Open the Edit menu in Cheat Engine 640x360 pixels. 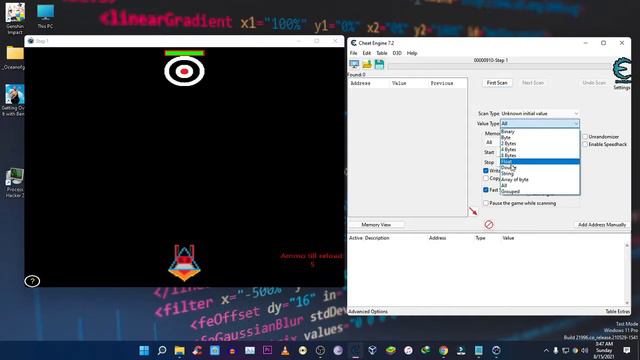point(367,53)
